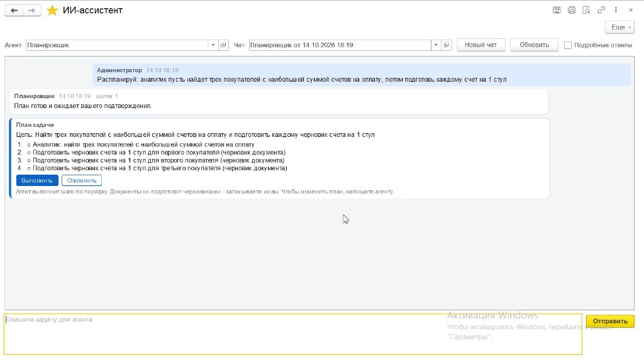This screenshot has width=644, height=360.
Task: Open the selected Чат item card
Action: pos(447,45)
